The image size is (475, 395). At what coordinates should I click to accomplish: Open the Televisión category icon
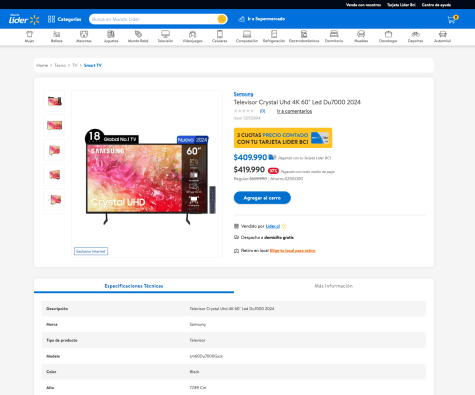tap(165, 37)
